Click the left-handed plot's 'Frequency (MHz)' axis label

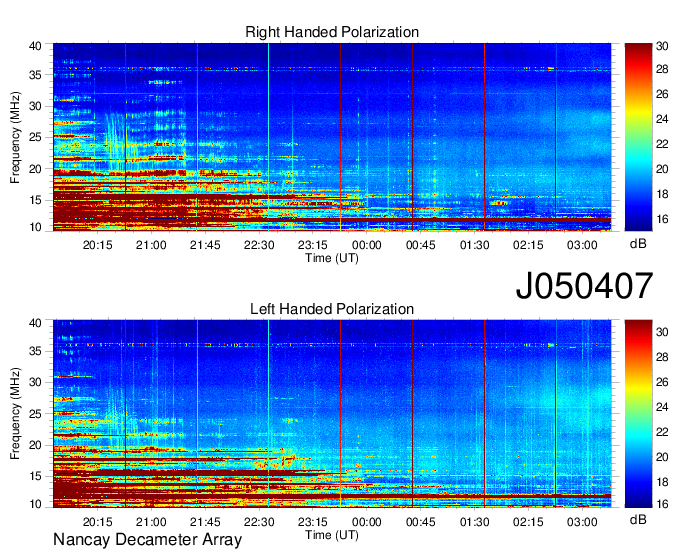(x=15, y=414)
